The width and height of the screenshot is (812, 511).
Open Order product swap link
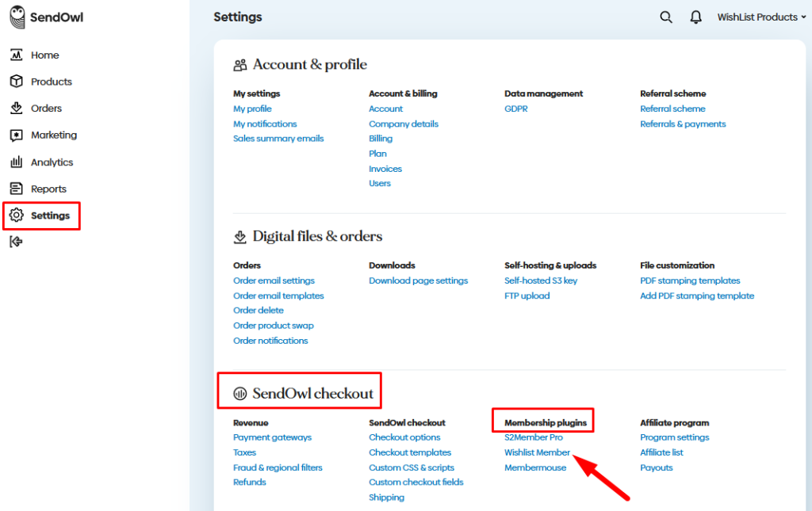tap(274, 326)
